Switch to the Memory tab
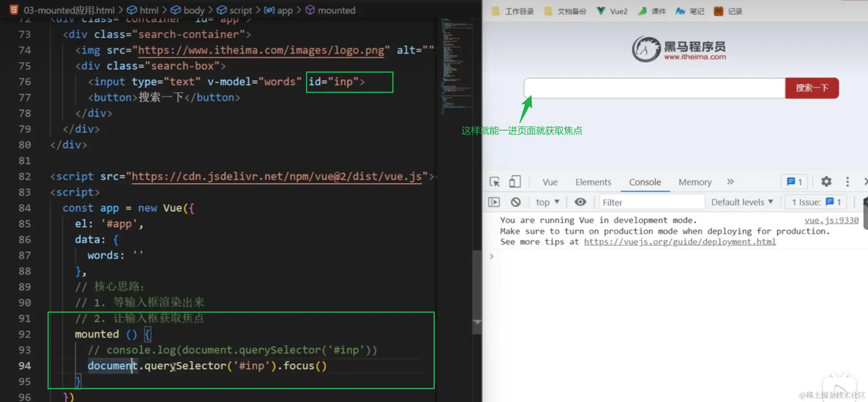 695,182
